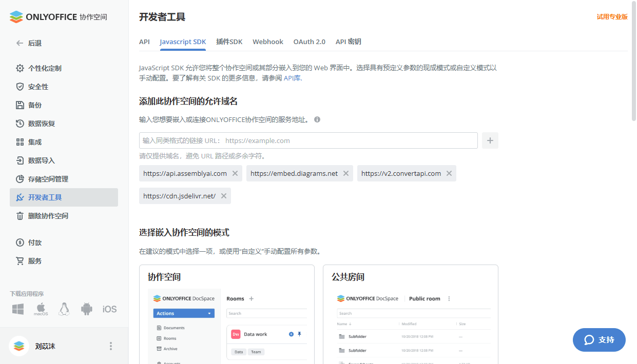Switch to the Webhook tab

click(268, 42)
